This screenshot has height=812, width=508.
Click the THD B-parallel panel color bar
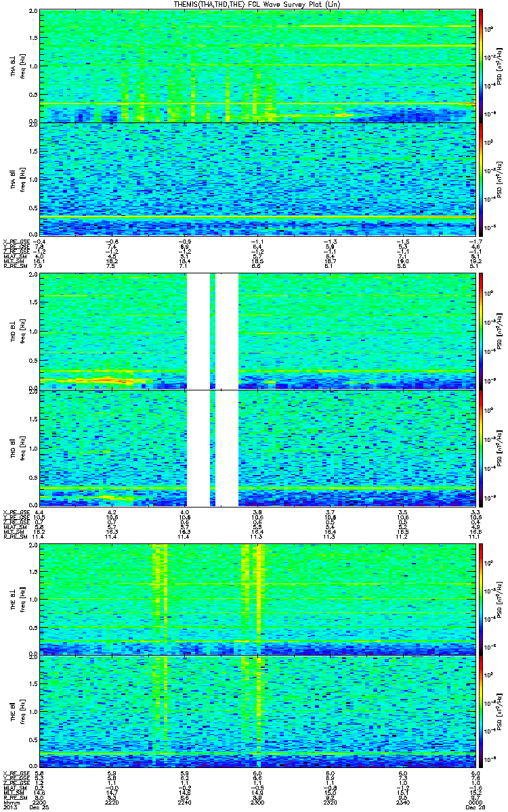coord(481,448)
